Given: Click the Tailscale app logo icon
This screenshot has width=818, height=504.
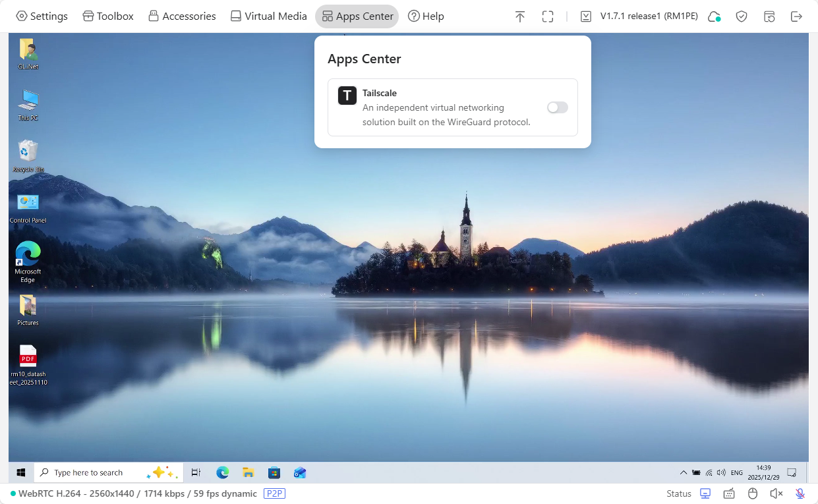Looking at the screenshot, I should (x=347, y=96).
